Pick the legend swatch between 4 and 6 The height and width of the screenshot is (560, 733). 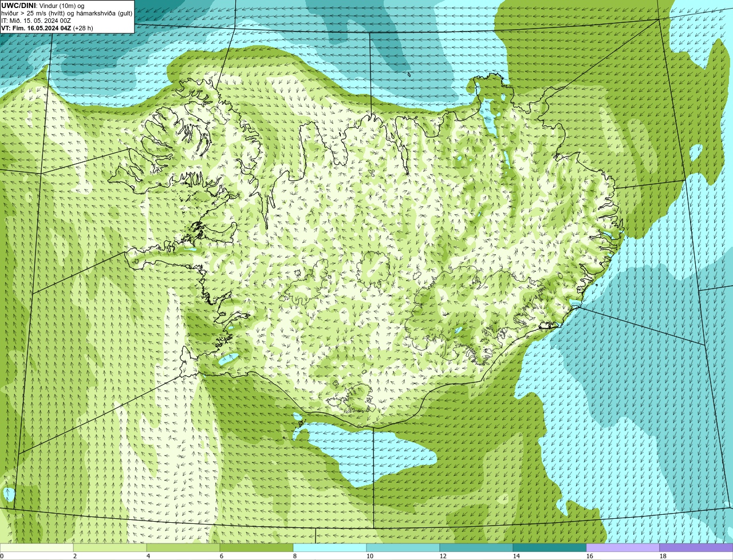point(183,547)
